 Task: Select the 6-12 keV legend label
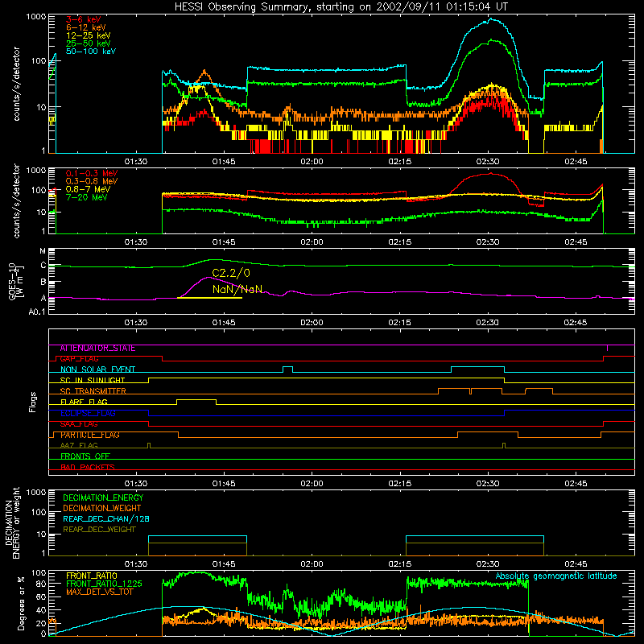point(86,27)
